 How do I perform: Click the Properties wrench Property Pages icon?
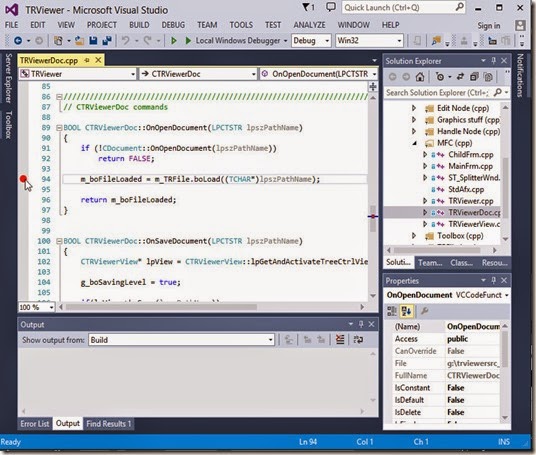click(424, 311)
